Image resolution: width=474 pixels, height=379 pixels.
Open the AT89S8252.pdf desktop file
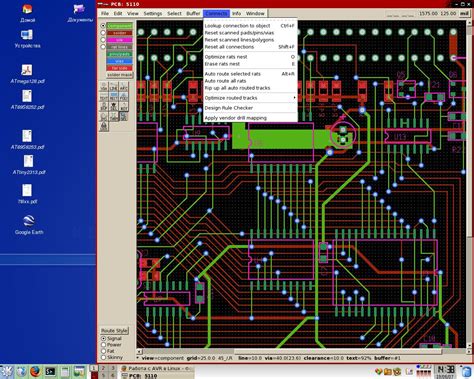27,100
